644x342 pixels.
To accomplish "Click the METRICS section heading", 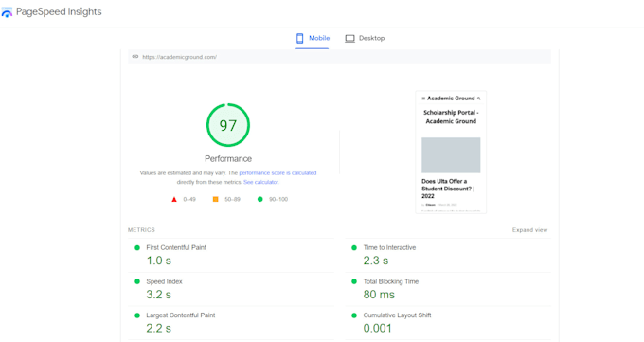I will pos(141,230).
